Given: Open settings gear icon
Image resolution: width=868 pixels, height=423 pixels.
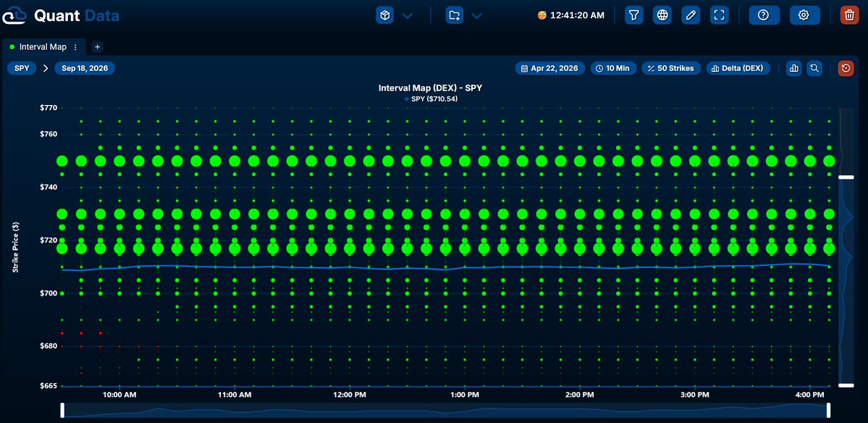Looking at the screenshot, I should point(804,15).
